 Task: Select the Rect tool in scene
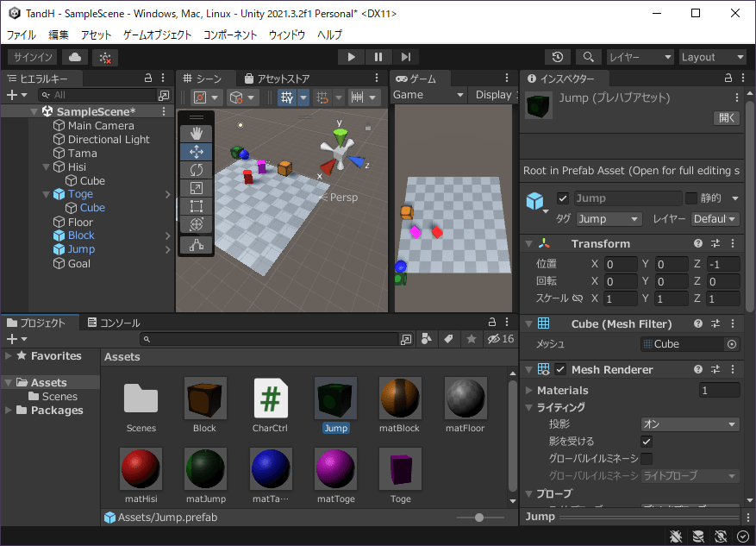pos(197,206)
